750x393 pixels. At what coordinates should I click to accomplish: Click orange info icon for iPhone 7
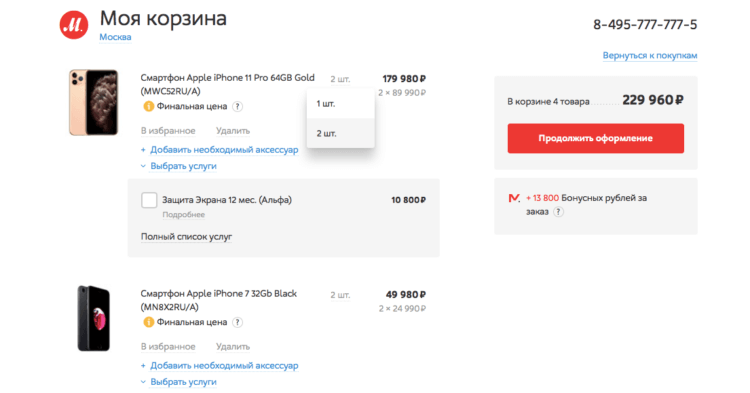pyautogui.click(x=148, y=322)
